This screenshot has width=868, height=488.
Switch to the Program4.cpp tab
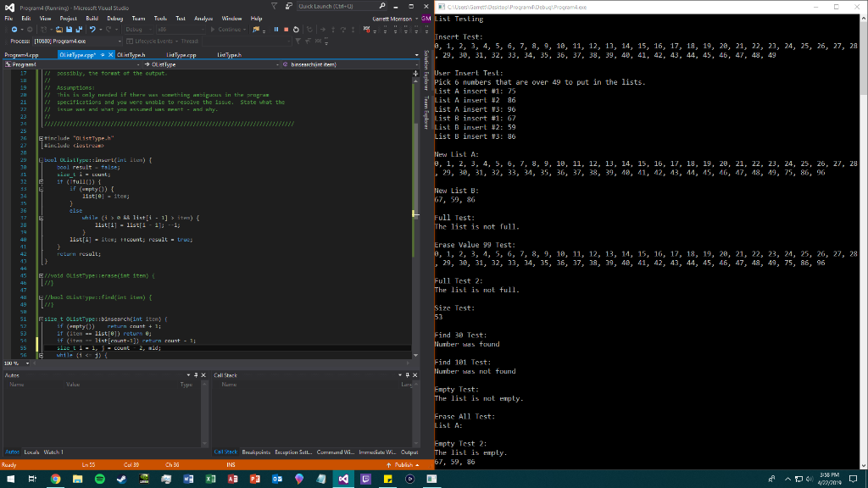21,55
